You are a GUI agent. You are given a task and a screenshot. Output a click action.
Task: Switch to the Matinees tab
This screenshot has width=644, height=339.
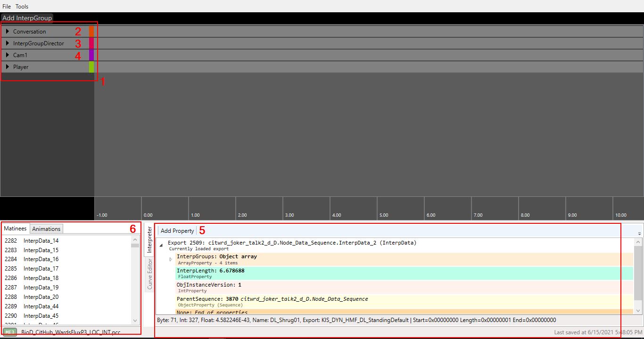[16, 229]
